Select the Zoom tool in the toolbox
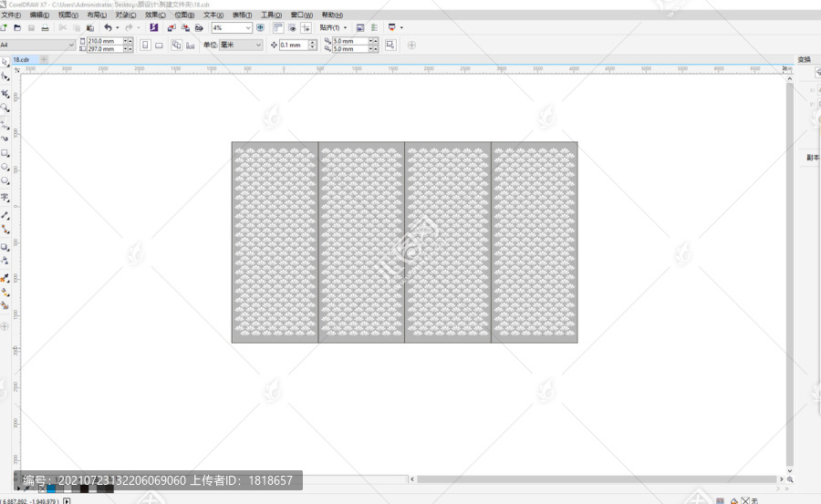821x504 pixels. point(5,108)
